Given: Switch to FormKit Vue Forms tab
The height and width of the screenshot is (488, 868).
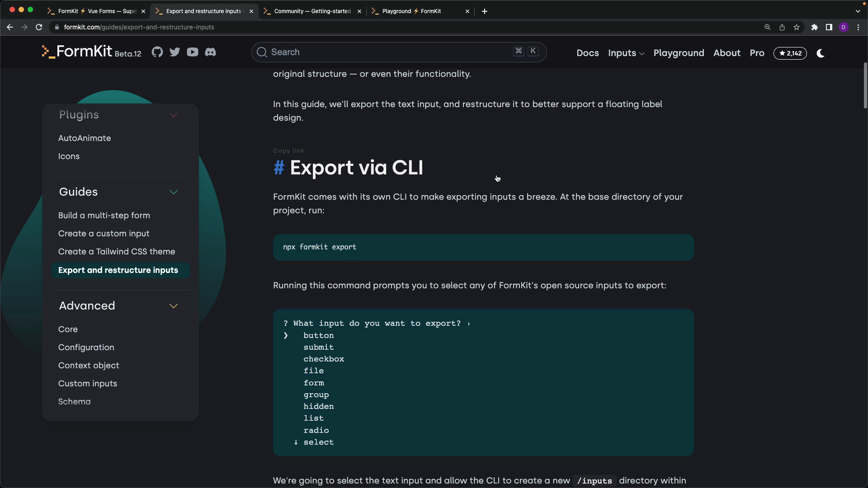Looking at the screenshot, I should click(96, 11).
